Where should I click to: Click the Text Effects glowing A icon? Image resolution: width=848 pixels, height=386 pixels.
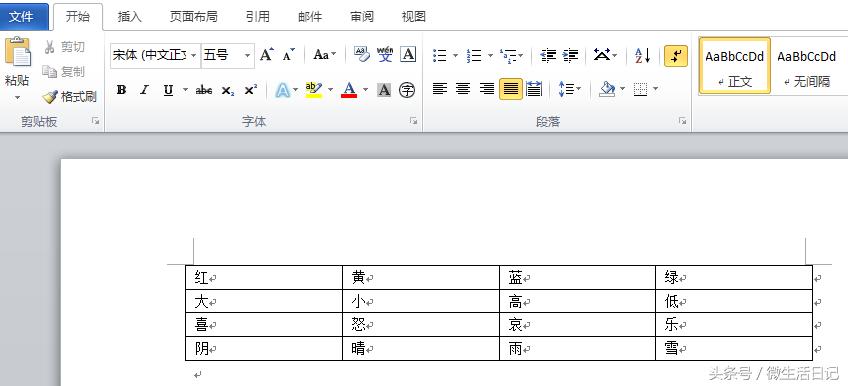point(282,90)
